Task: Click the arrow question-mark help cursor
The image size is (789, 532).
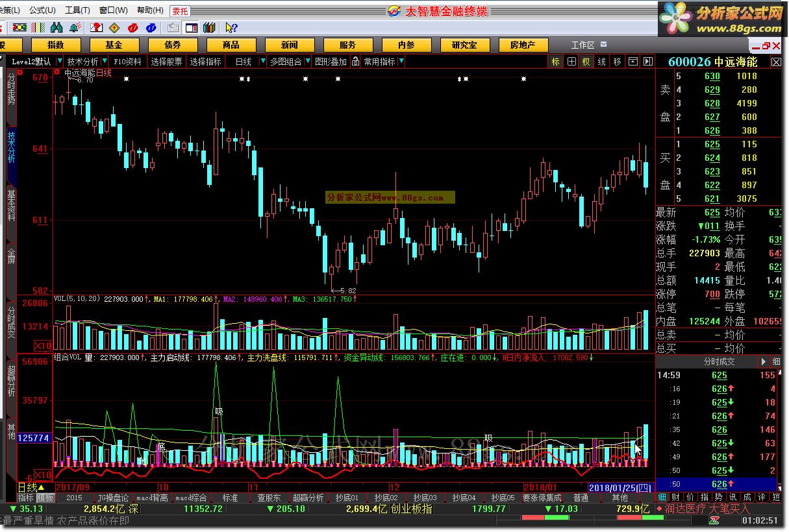Action: click(x=231, y=27)
